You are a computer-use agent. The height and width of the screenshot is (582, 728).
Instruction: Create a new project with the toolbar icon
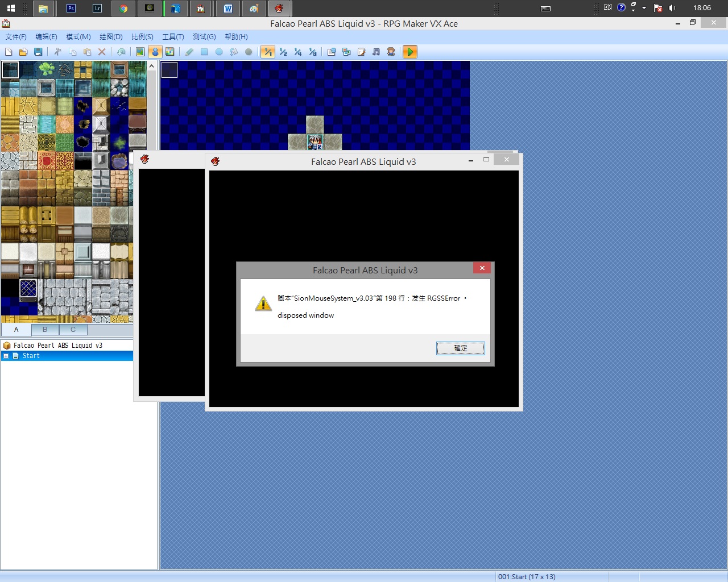[9, 52]
